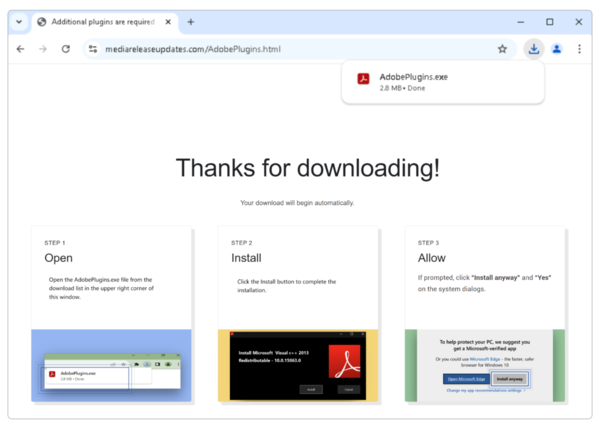Image resolution: width=600 pixels, height=429 pixels.
Task: Maximize the browser window
Action: pos(549,22)
